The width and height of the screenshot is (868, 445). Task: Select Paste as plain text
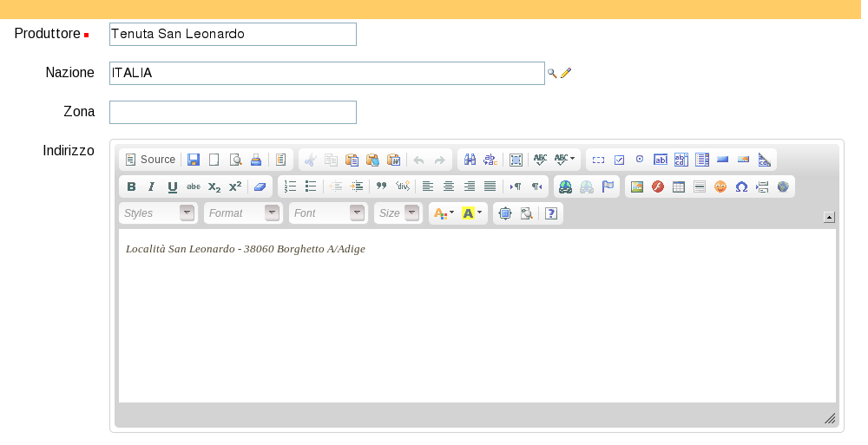(372, 160)
